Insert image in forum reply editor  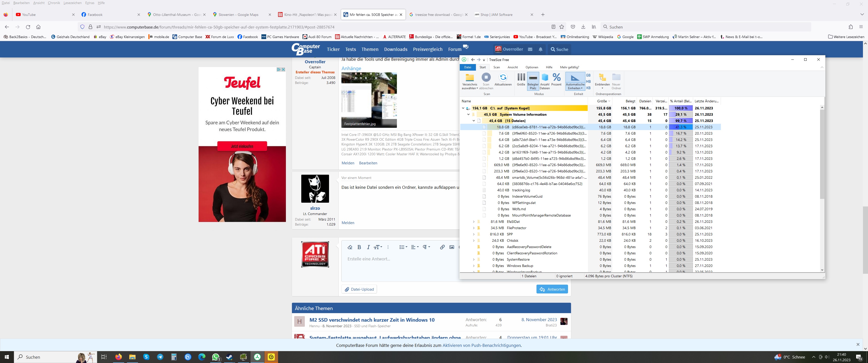click(451, 247)
